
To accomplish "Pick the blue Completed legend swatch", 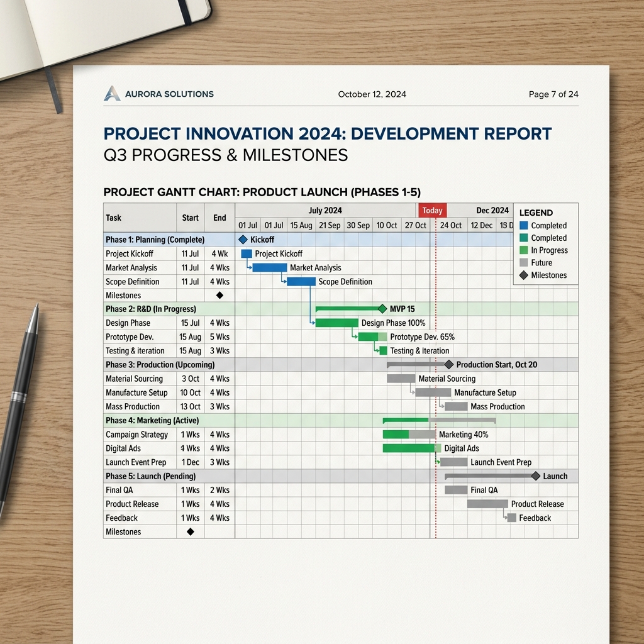I will 524,226.
